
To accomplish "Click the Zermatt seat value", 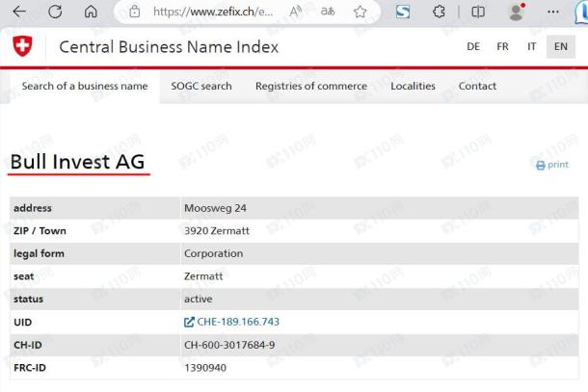I will pos(203,276).
